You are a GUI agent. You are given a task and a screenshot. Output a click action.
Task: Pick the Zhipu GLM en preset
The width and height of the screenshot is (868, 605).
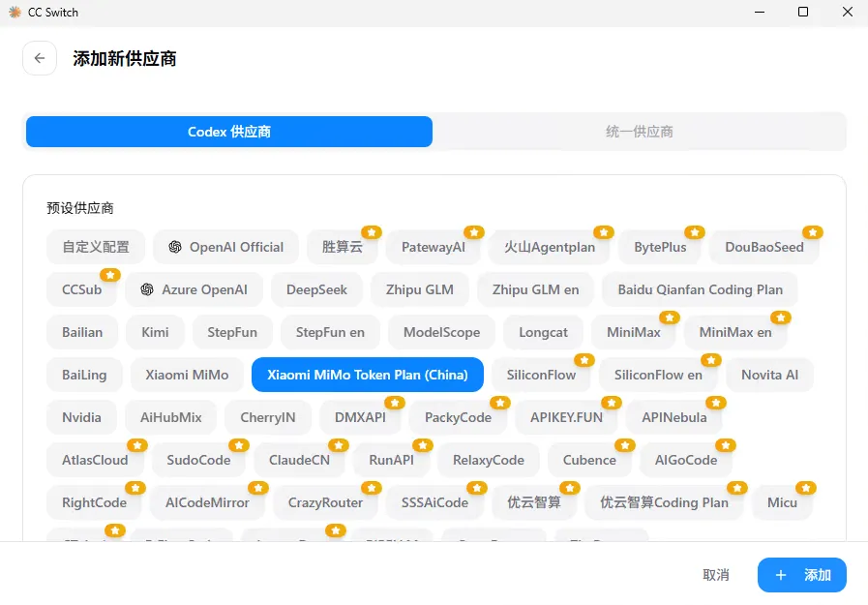pyautogui.click(x=536, y=289)
